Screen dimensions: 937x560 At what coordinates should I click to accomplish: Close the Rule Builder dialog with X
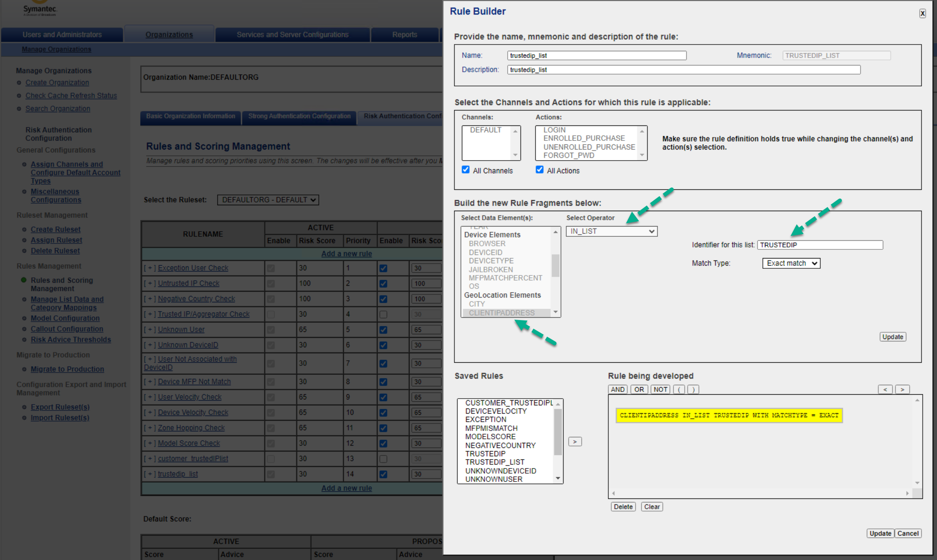922,13
